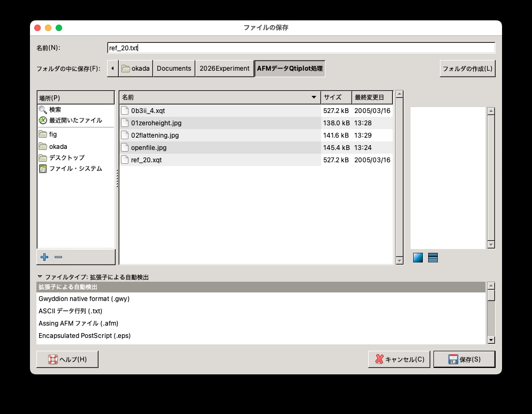
Task: Navigate to okada in the path bar
Action: (136, 68)
